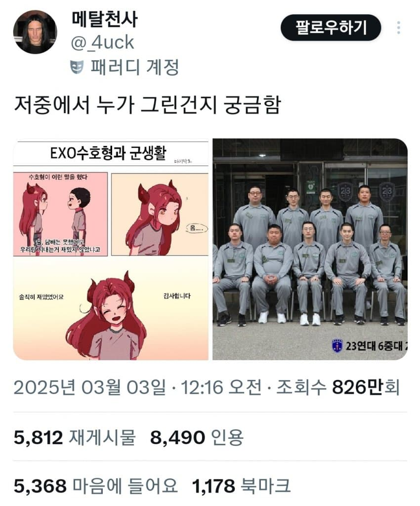
Task: Show the 5,812 재게시물 reposts list
Action: tap(75, 437)
